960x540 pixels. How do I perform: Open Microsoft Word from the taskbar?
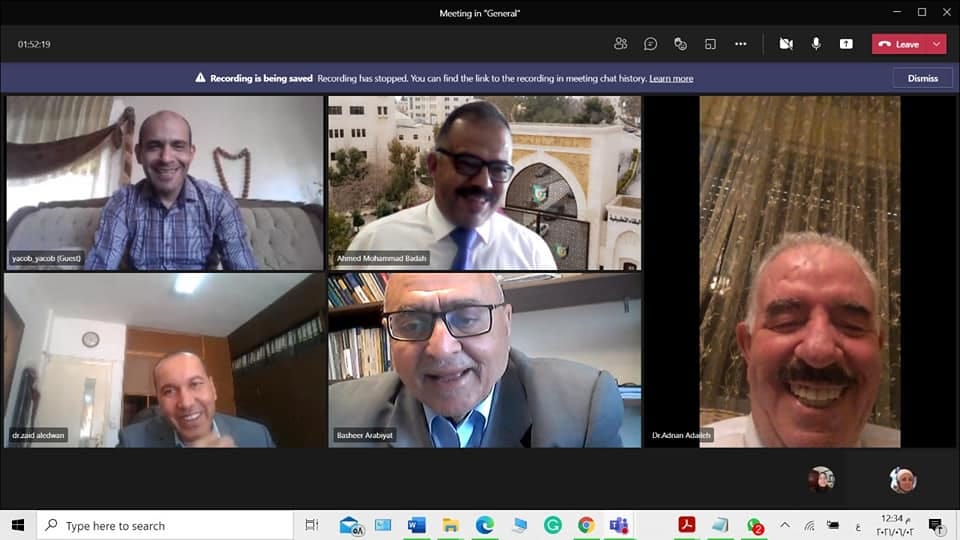[416, 525]
